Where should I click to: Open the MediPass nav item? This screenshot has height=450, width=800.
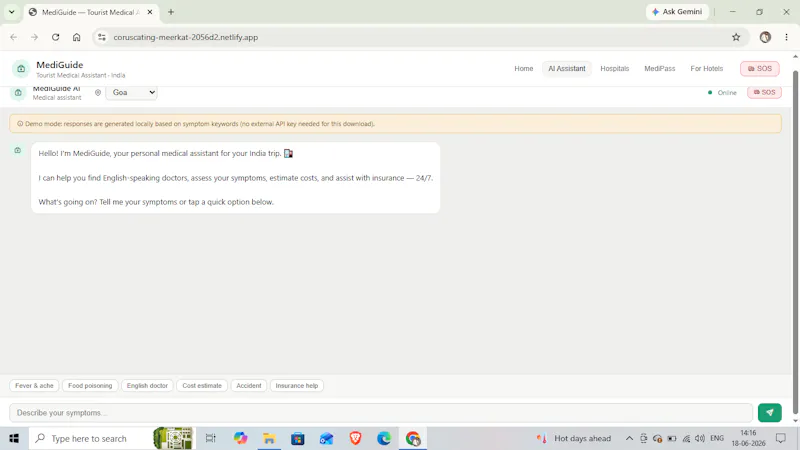click(659, 68)
